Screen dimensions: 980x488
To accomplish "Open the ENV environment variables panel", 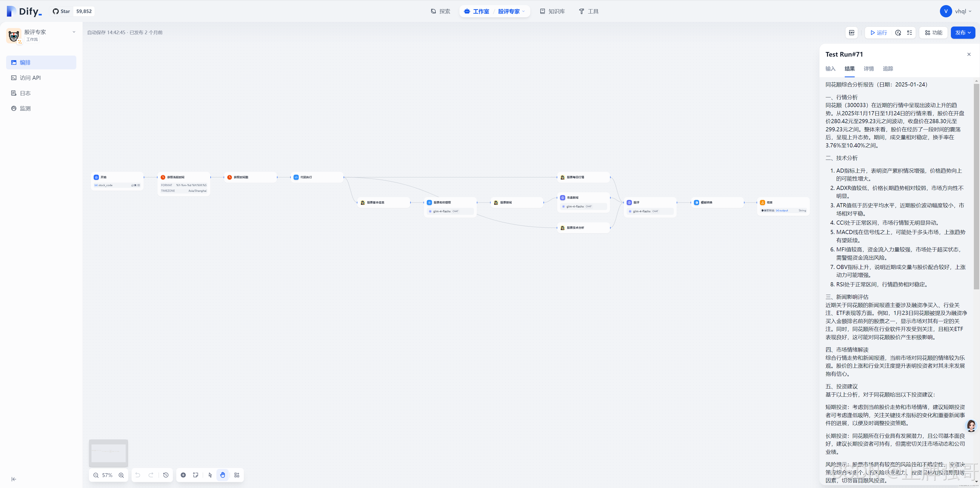I will (851, 33).
